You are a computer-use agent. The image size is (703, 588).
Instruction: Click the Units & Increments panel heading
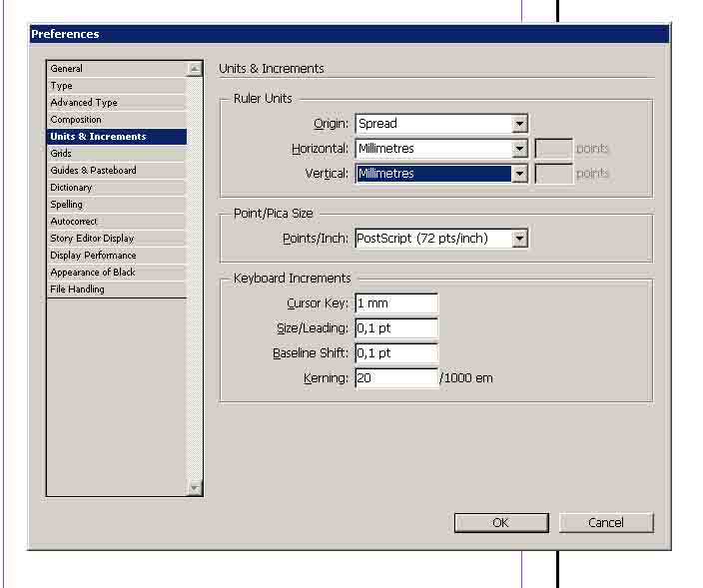tap(272, 69)
